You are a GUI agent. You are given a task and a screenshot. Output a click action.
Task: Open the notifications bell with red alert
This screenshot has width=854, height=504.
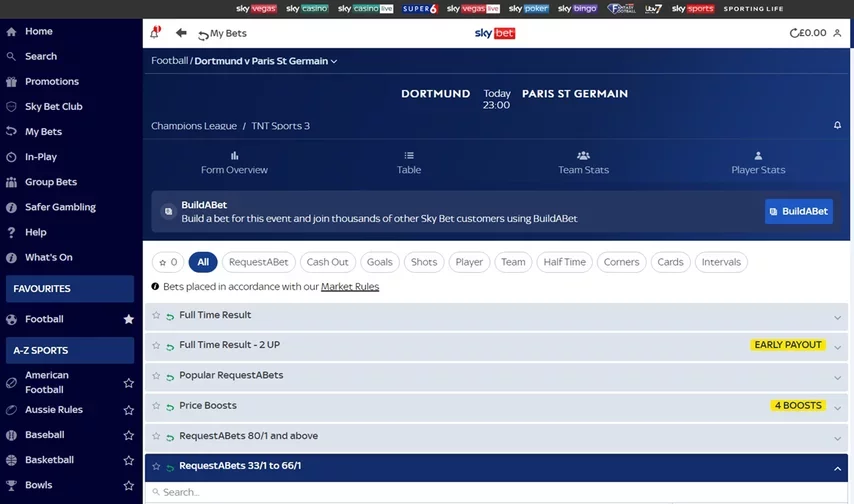tap(155, 33)
